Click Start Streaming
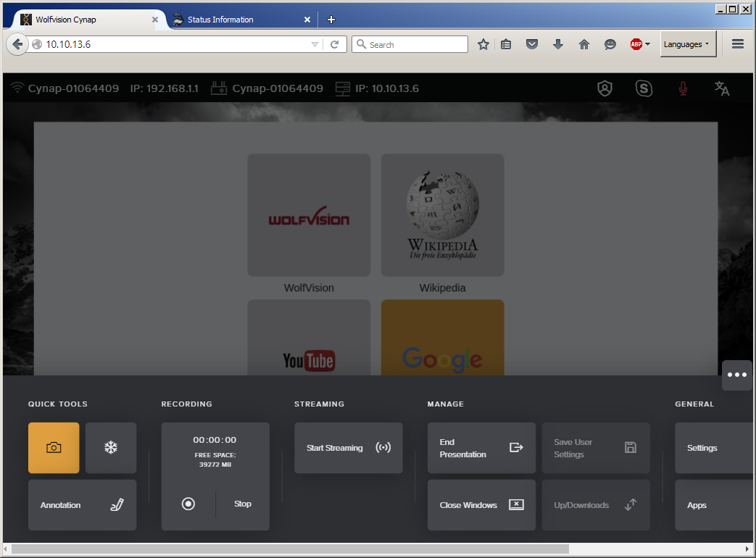Viewport: 756px width, 558px height. pyautogui.click(x=348, y=448)
